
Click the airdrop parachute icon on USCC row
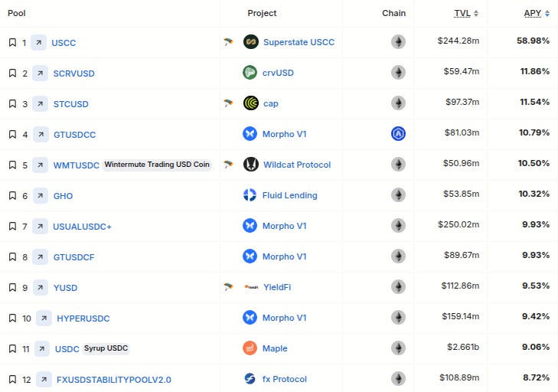pyautogui.click(x=228, y=42)
